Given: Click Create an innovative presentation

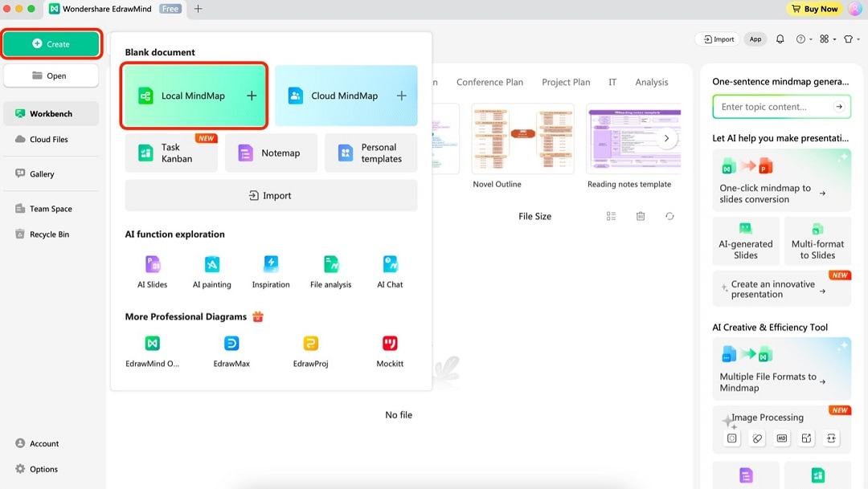Looking at the screenshot, I should point(782,289).
